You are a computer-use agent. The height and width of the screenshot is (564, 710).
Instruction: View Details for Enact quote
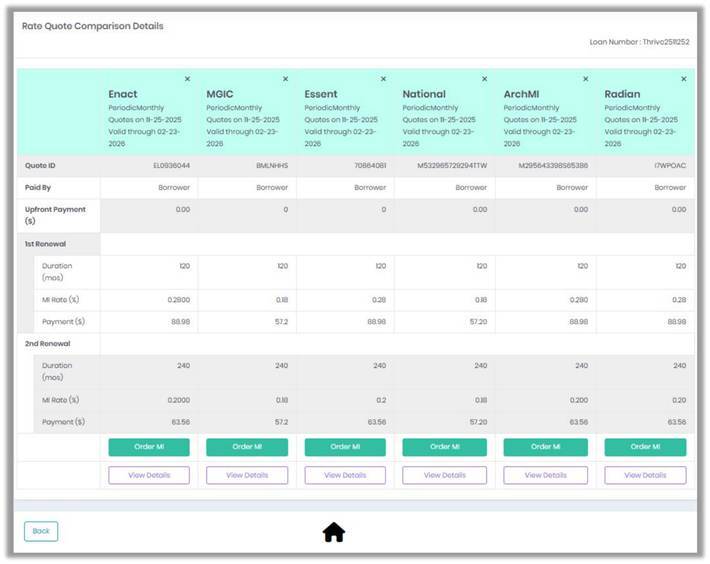(x=149, y=475)
